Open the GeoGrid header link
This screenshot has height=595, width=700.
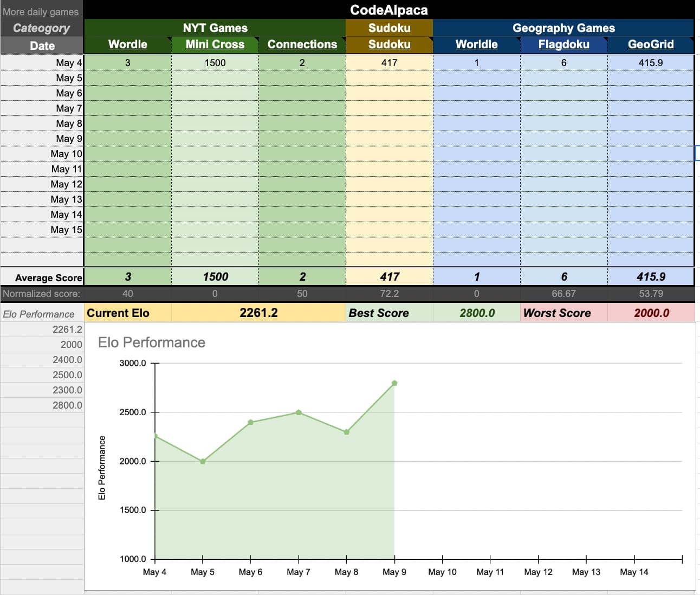pos(651,44)
